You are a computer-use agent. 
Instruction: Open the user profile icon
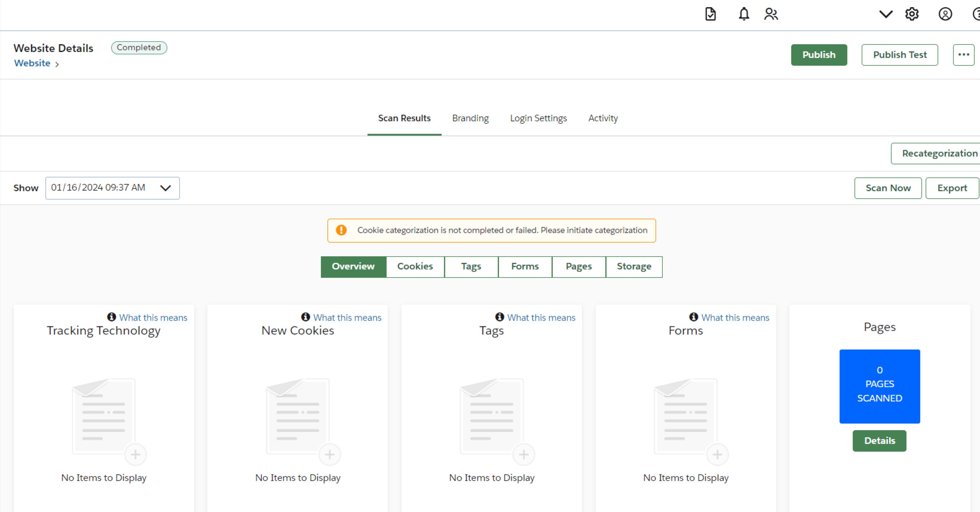coord(945,14)
